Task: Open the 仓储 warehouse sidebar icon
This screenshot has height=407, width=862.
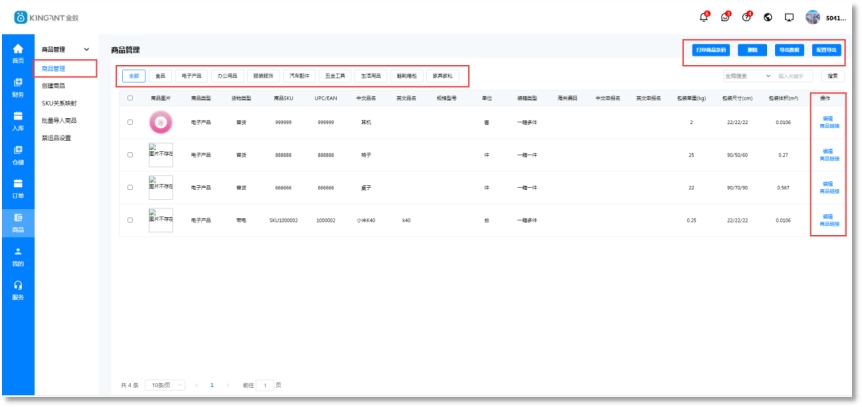Action: 17,155
